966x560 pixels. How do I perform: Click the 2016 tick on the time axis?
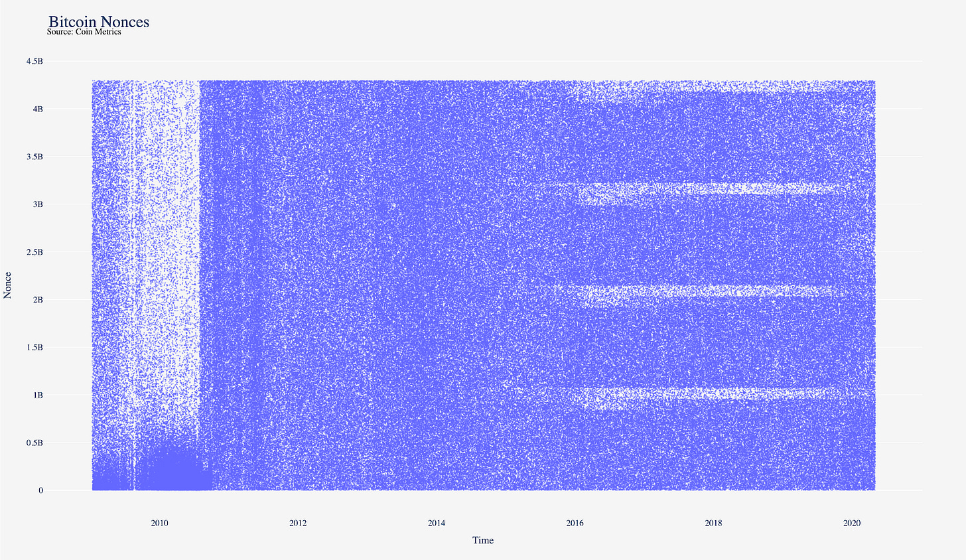tap(575, 523)
